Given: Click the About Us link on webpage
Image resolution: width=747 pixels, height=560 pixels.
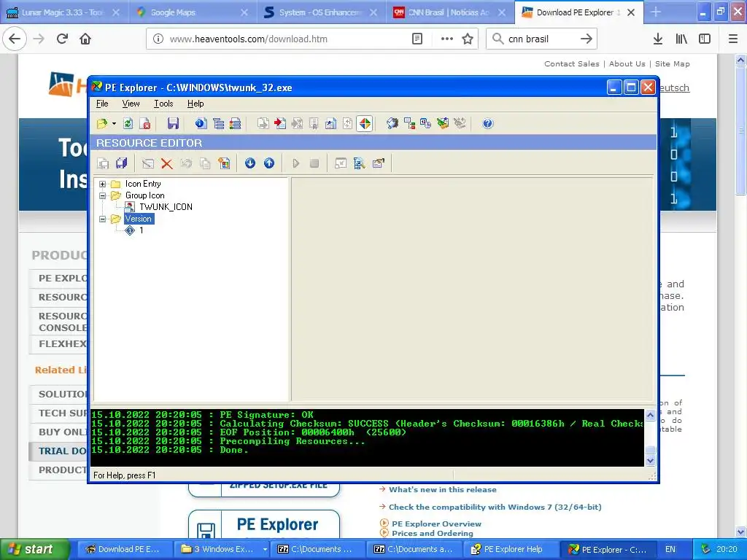Looking at the screenshot, I should point(627,64).
